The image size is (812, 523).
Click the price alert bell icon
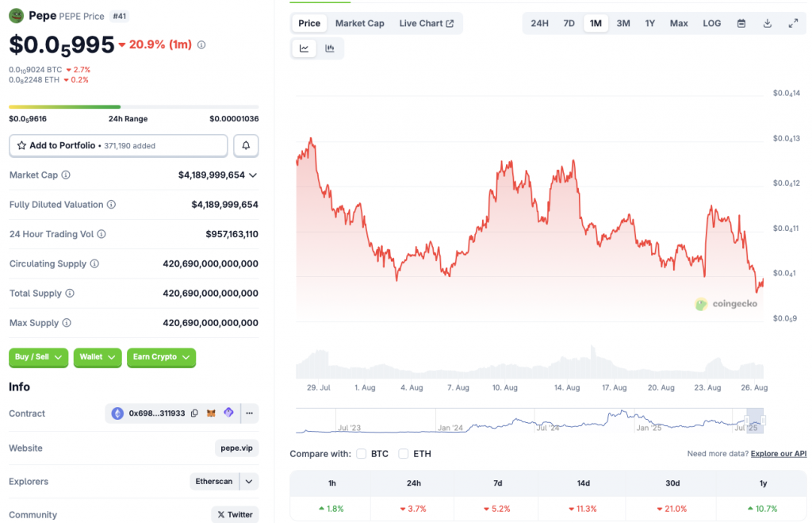pyautogui.click(x=246, y=146)
